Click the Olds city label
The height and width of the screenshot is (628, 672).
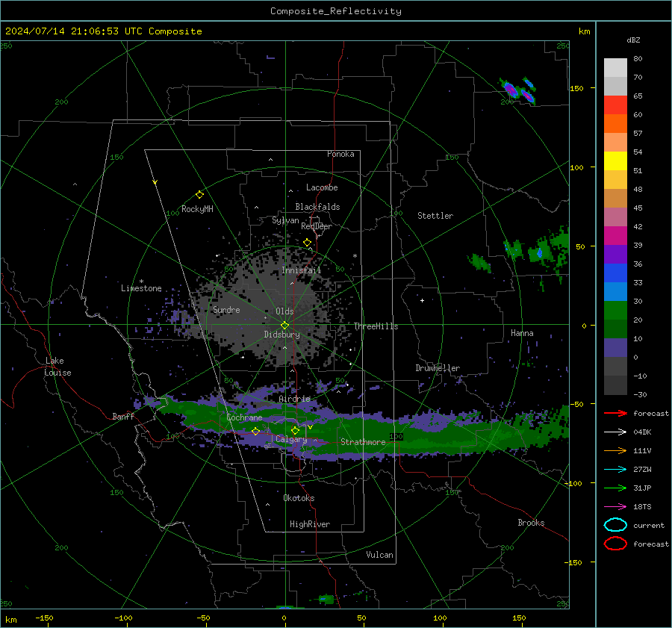tap(284, 311)
